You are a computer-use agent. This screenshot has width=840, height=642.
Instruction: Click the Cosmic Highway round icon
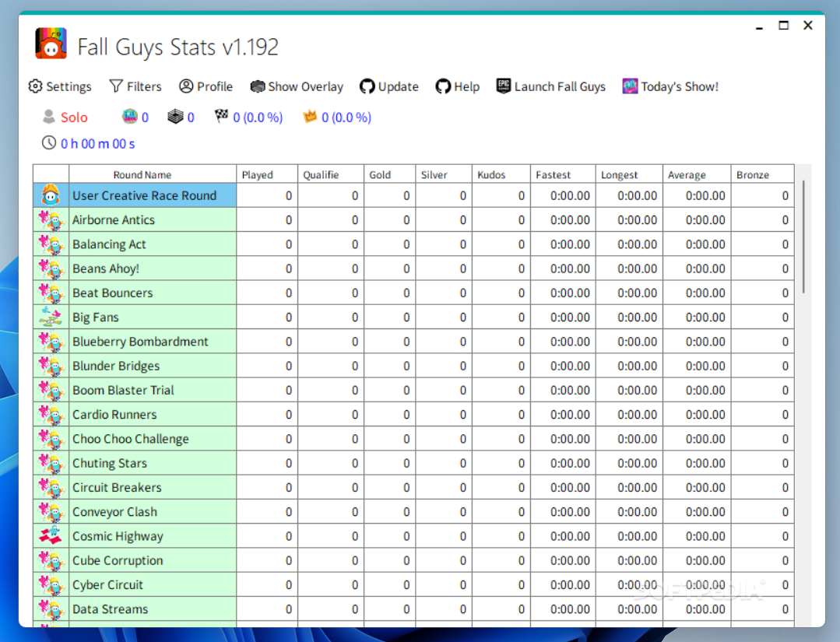click(x=51, y=536)
